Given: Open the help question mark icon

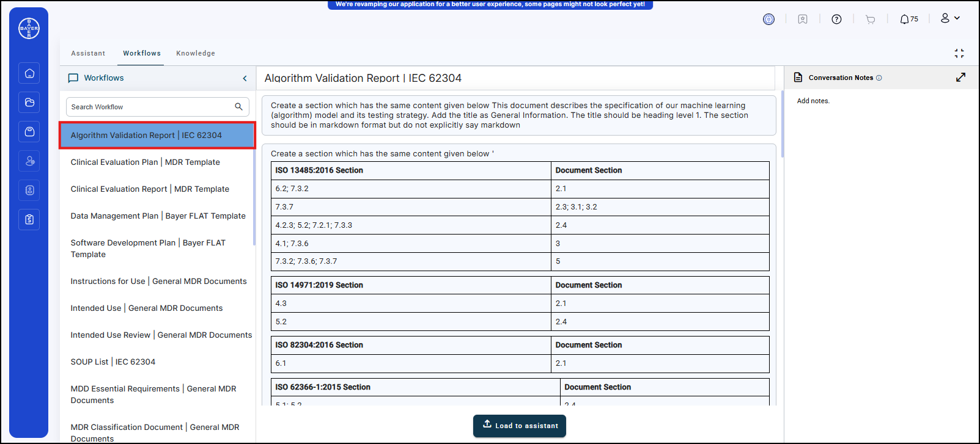Looking at the screenshot, I should point(836,19).
